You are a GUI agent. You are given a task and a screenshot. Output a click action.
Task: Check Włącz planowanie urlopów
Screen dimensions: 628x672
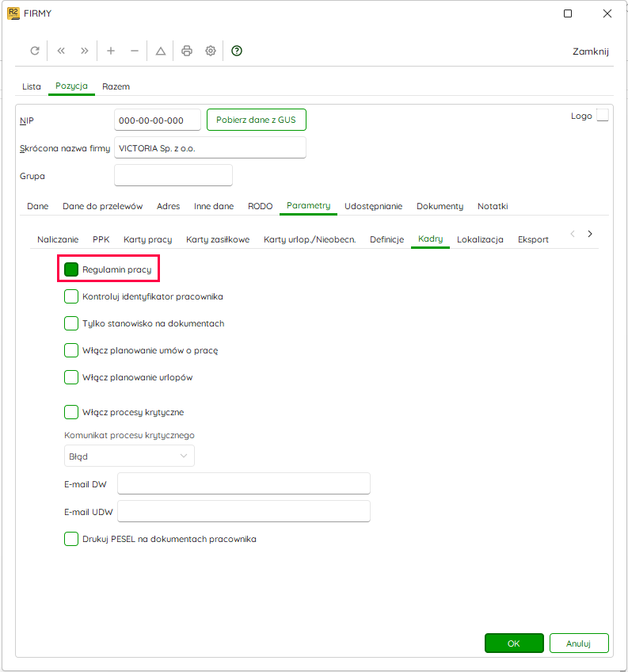click(71, 377)
